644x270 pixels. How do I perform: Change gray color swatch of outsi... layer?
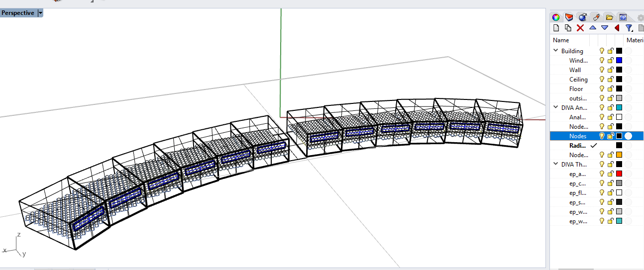(x=619, y=98)
